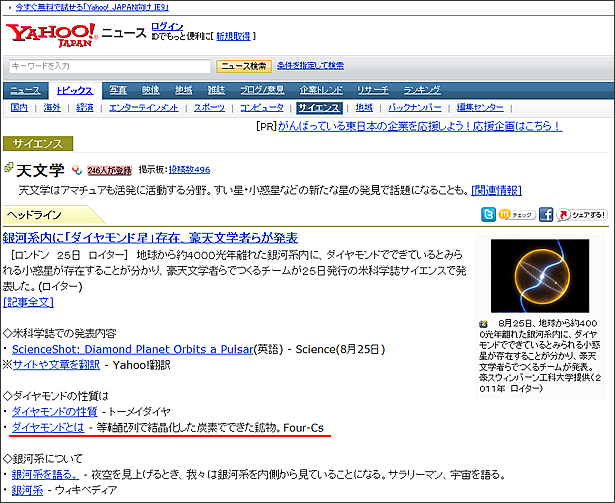615x503 pixels.
Task: Click the Facebook share icon
Action: (546, 215)
